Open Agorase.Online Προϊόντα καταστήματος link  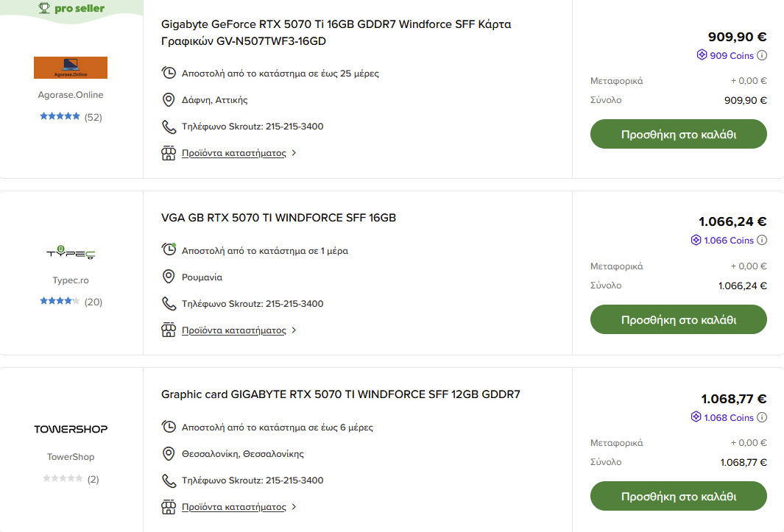[x=234, y=153]
